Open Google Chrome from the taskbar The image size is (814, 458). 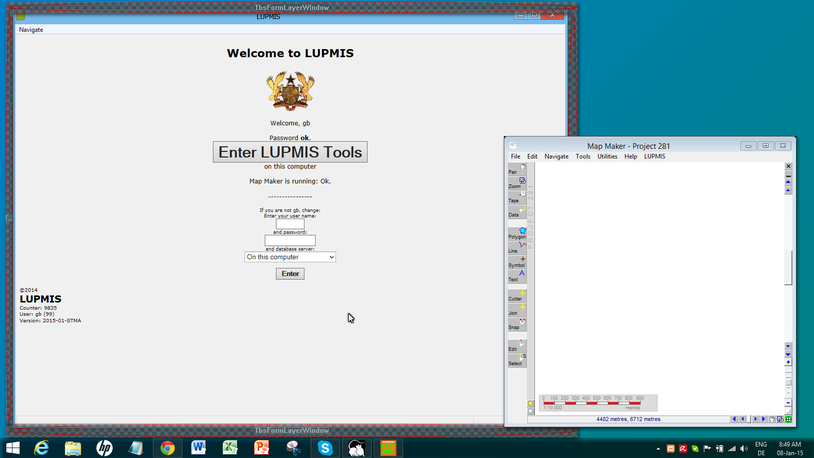(x=167, y=448)
